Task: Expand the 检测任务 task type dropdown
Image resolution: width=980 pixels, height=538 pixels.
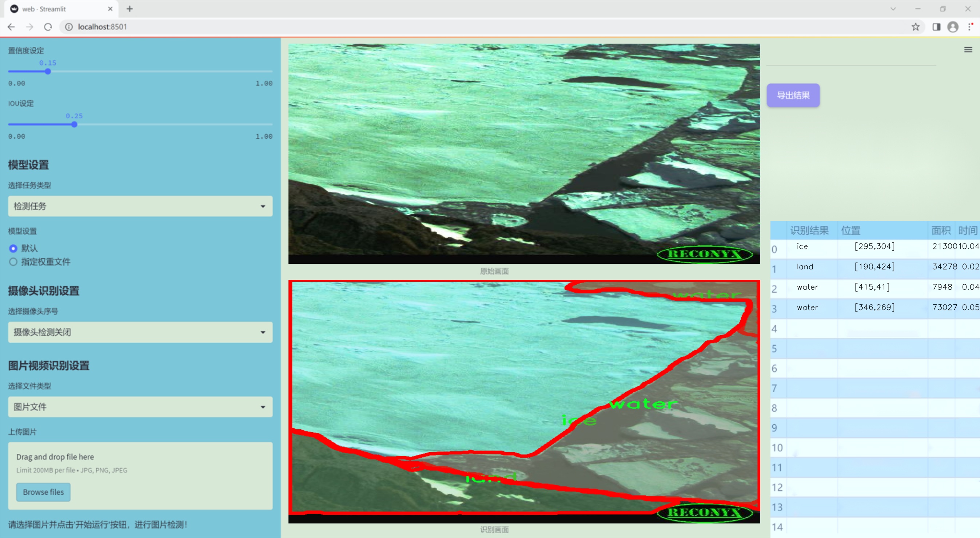Action: click(x=140, y=206)
